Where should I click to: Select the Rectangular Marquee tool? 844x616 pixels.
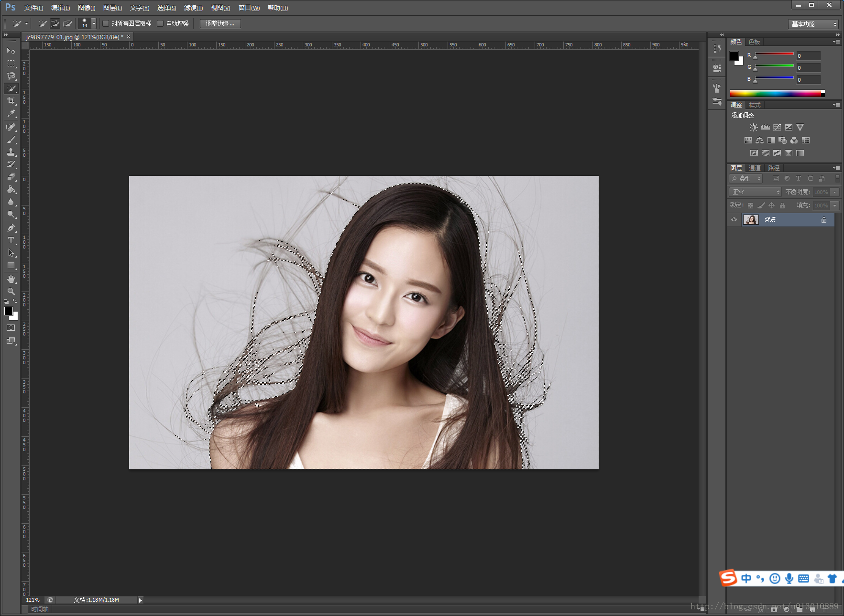click(x=11, y=63)
